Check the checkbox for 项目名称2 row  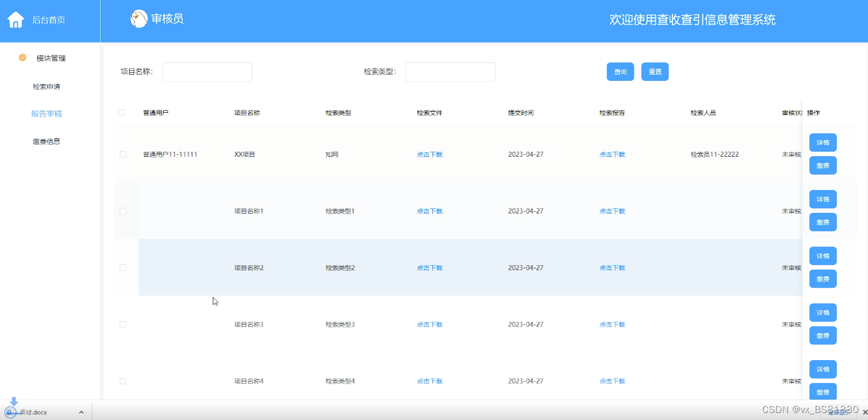pyautogui.click(x=123, y=268)
